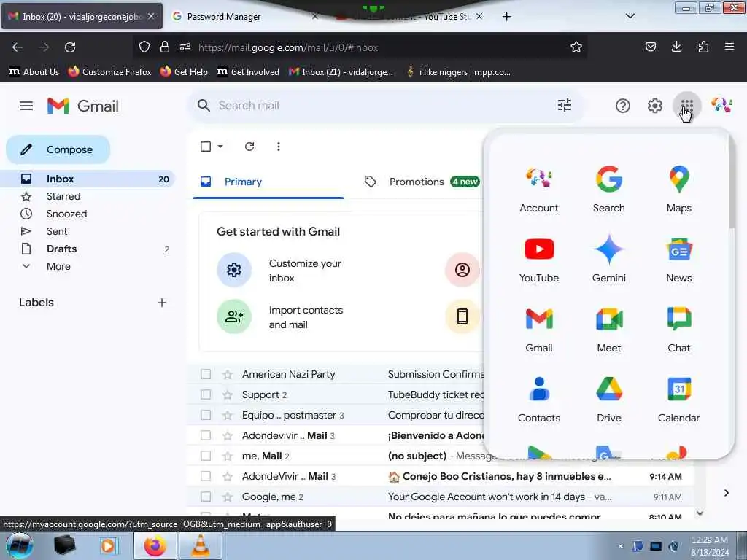Compose a new email
747x560 pixels.
tap(58, 149)
